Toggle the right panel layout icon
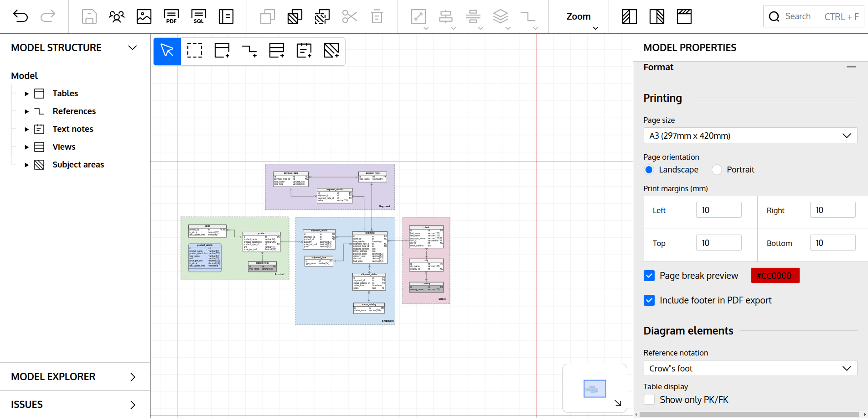This screenshot has width=868, height=418. (x=657, y=16)
